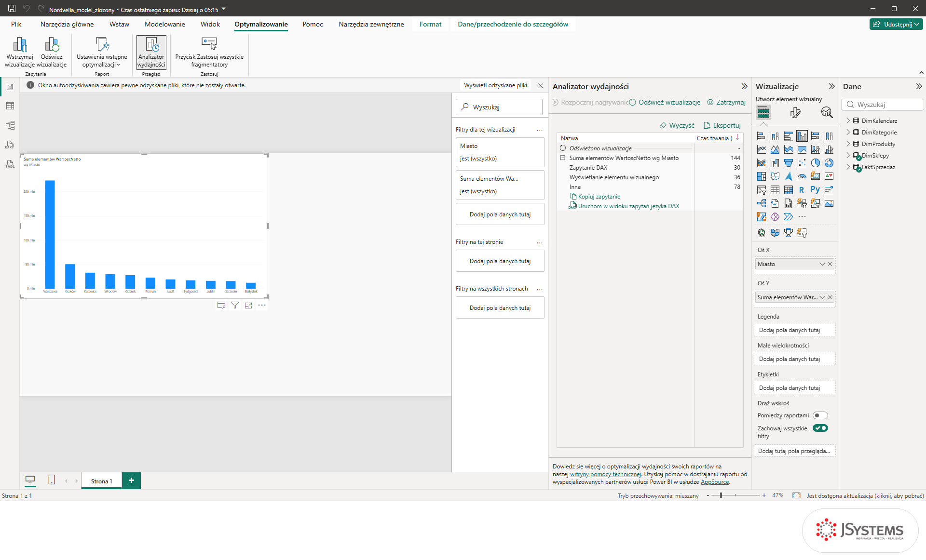Expand the DimKalendarz table
Image resolution: width=926 pixels, height=560 pixels.
pos(848,120)
